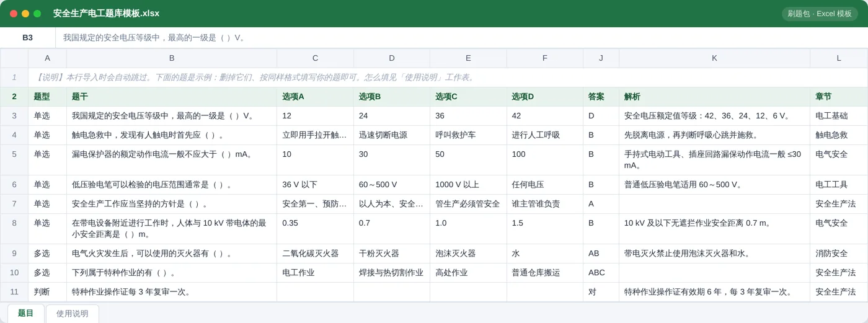Select cell 触电急救中 question text
The image size is (868, 323).
(172, 135)
